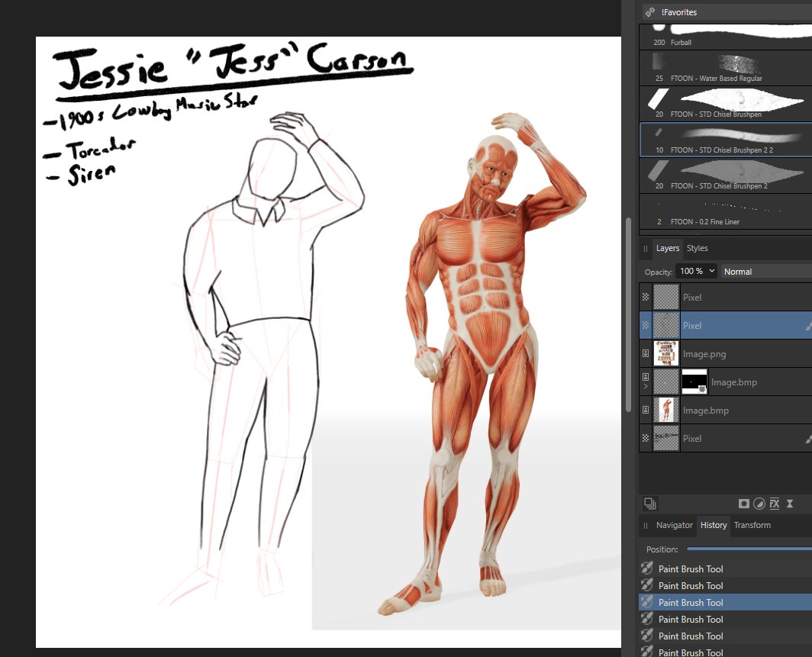Click the link icon beside !Favorites
This screenshot has height=657, width=812.
649,12
